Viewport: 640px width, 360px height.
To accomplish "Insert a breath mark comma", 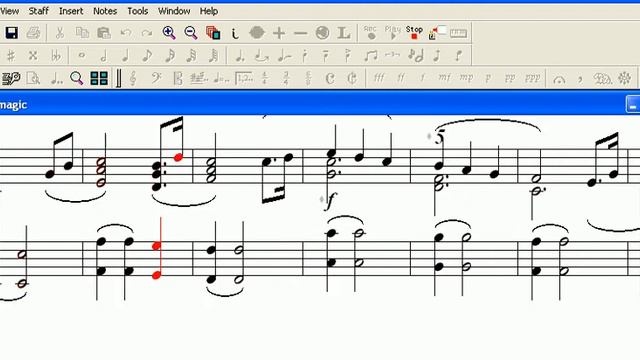I will coord(580,79).
